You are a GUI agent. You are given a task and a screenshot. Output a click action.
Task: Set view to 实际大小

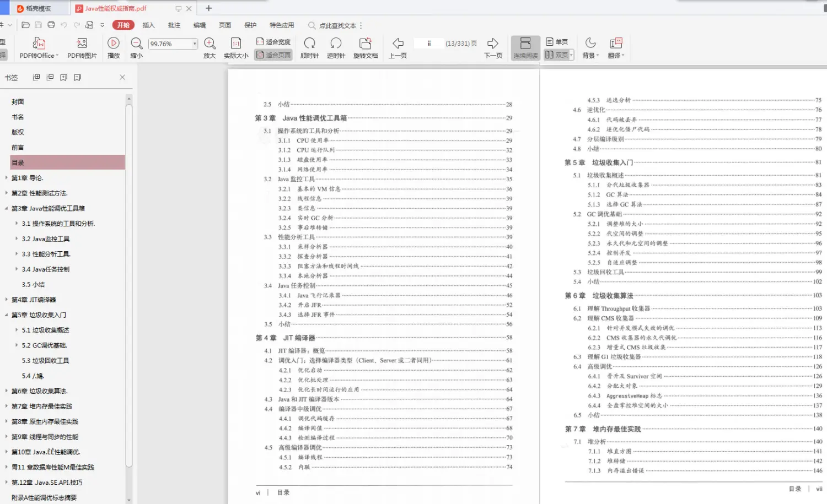tap(236, 48)
